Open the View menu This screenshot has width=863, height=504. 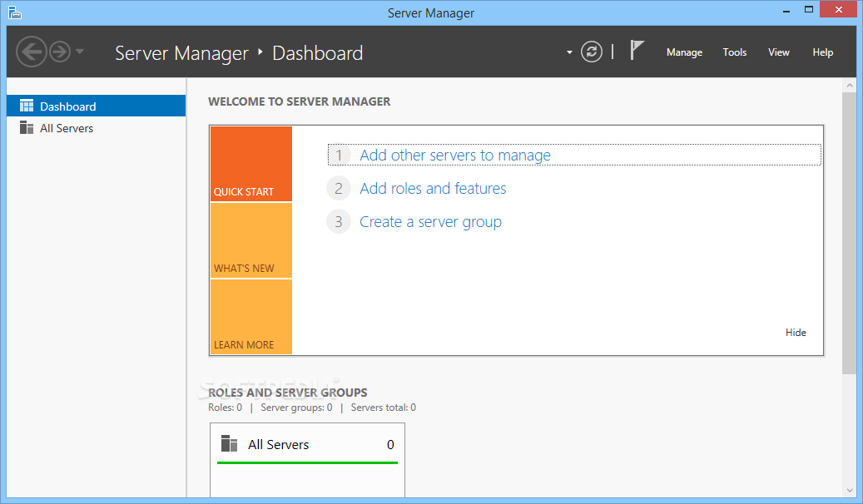(x=779, y=52)
